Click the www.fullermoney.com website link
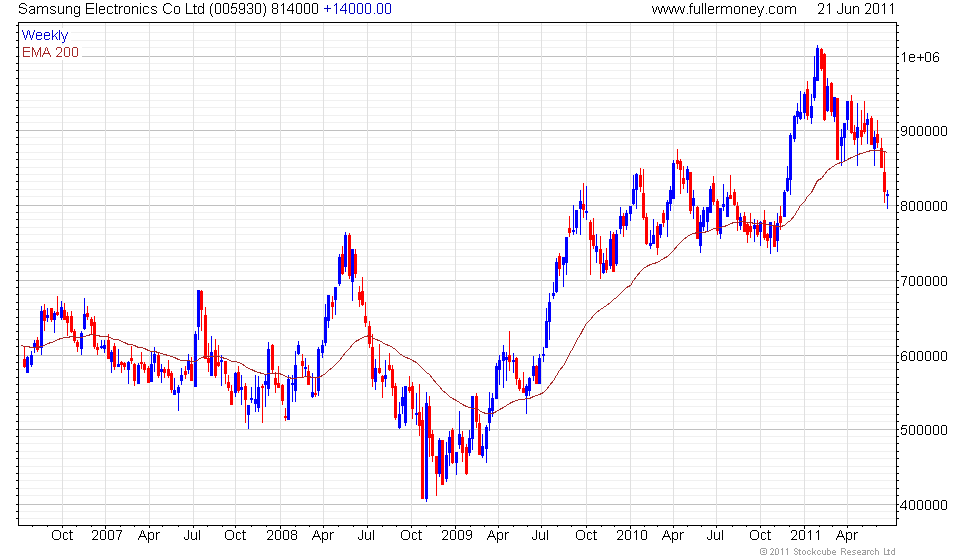Screen dimensions: 980x560 pos(723,9)
